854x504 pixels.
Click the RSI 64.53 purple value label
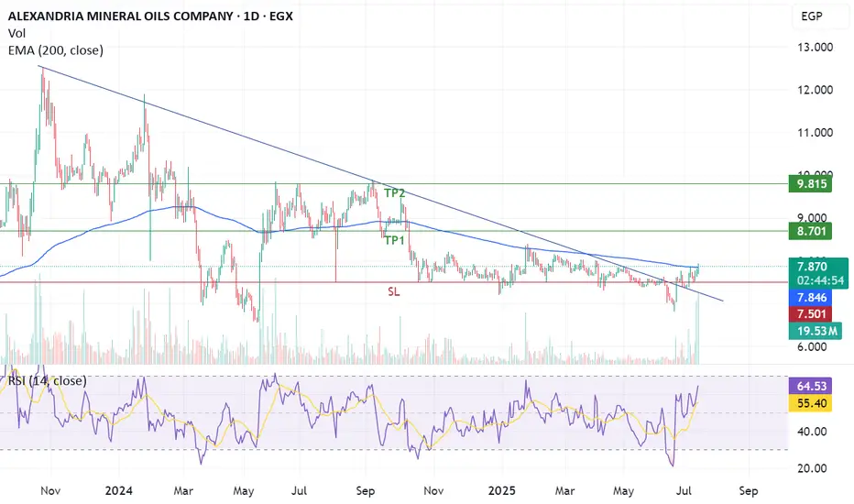pos(811,387)
